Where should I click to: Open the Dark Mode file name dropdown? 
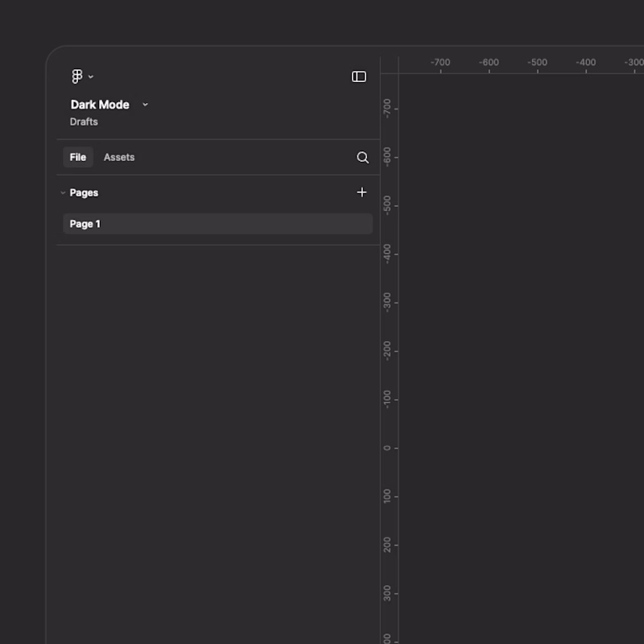145,105
